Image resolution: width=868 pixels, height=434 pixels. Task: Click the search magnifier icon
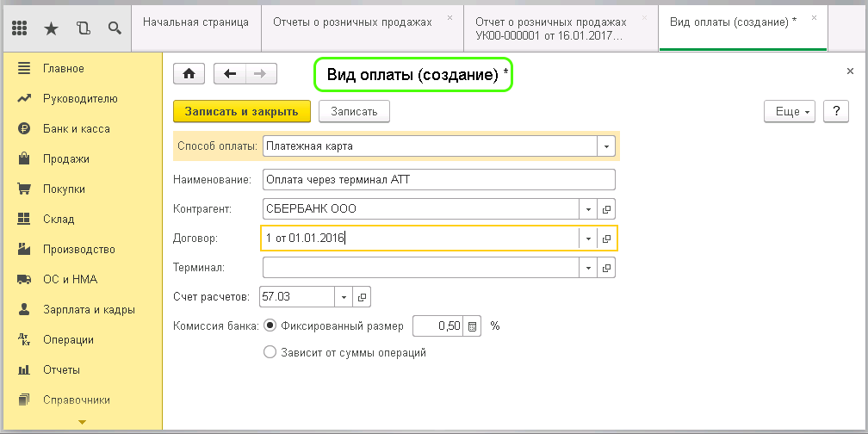coord(114,28)
